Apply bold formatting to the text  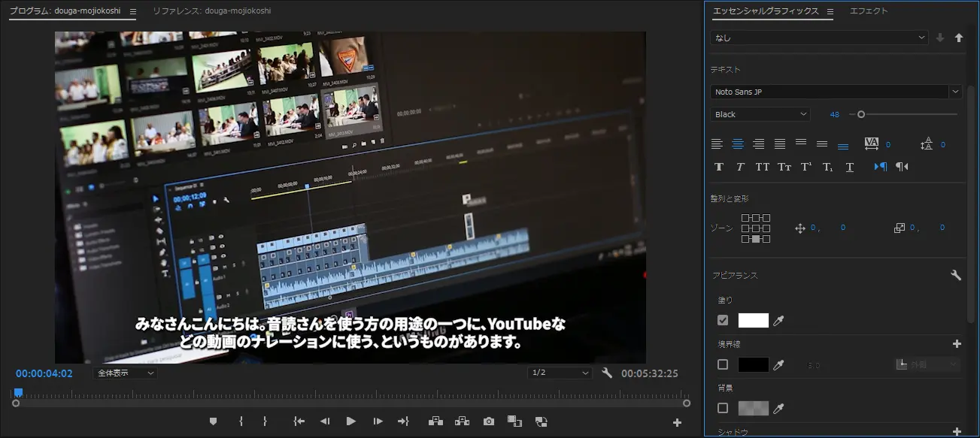coord(718,166)
